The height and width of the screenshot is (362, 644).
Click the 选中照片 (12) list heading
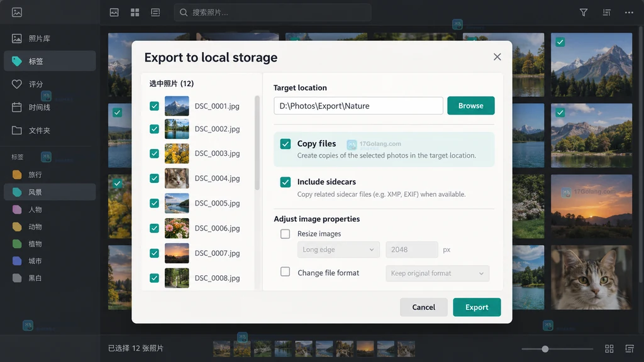click(171, 84)
